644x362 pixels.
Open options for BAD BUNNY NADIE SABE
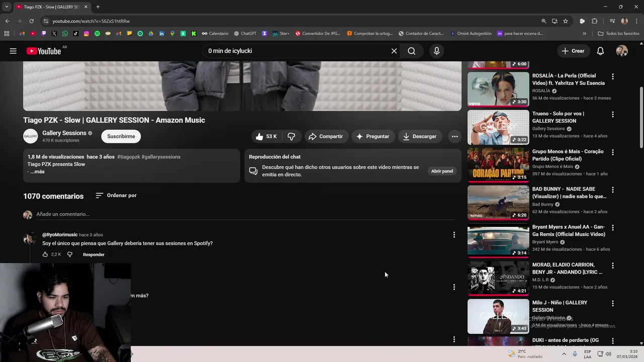(x=612, y=190)
